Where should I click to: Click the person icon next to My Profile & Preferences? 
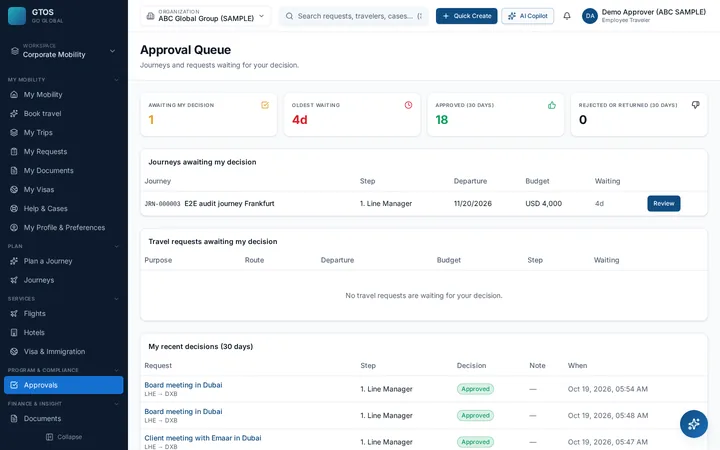pyautogui.click(x=14, y=227)
